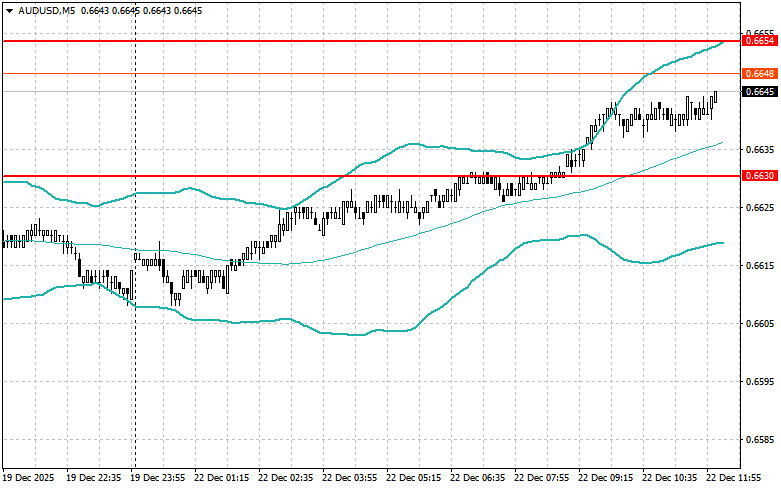
Task: Click the 22 Dec 09:15 time label
Action: pos(605,478)
